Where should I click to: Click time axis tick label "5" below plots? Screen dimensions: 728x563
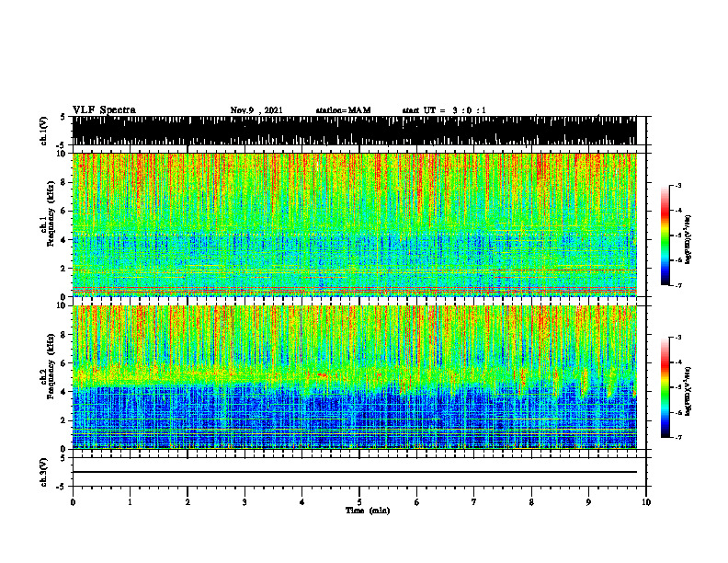(x=359, y=502)
